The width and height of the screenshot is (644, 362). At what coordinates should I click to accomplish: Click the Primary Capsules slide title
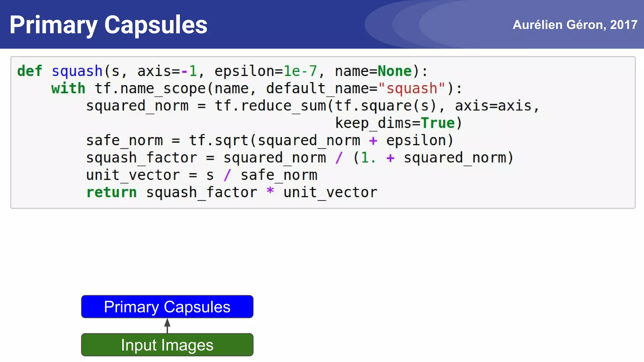tap(108, 25)
